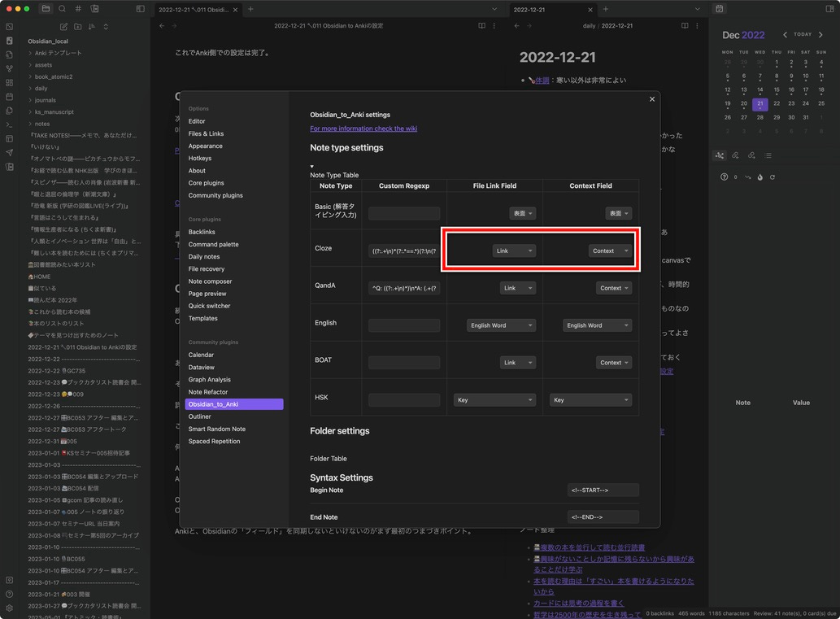Create a new folder in file explorer
This screenshot has width=840, height=619.
[x=78, y=26]
